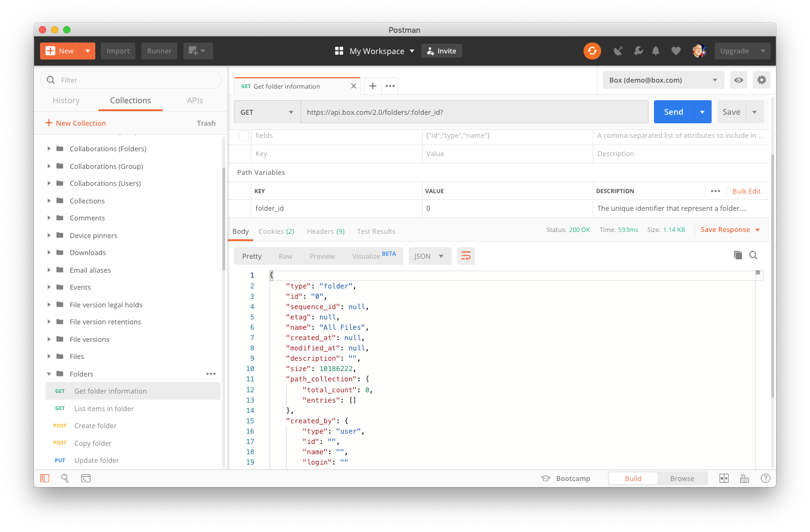Collapse the Folders collection folder

click(49, 373)
